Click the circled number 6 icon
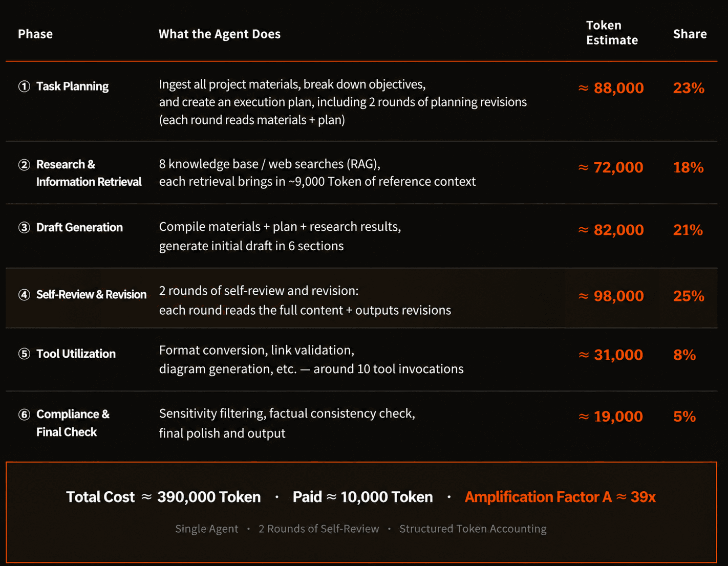 click(24, 414)
